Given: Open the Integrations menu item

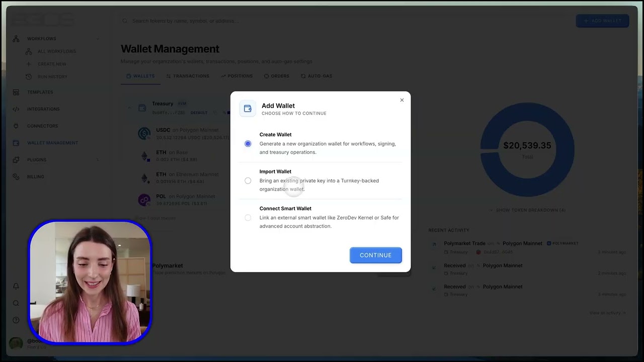Looking at the screenshot, I should [x=43, y=109].
